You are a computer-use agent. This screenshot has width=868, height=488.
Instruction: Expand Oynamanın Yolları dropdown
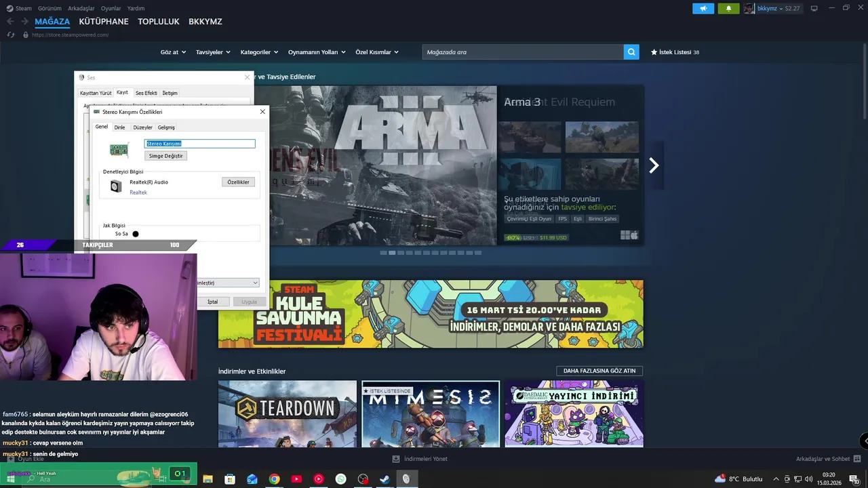tap(317, 52)
